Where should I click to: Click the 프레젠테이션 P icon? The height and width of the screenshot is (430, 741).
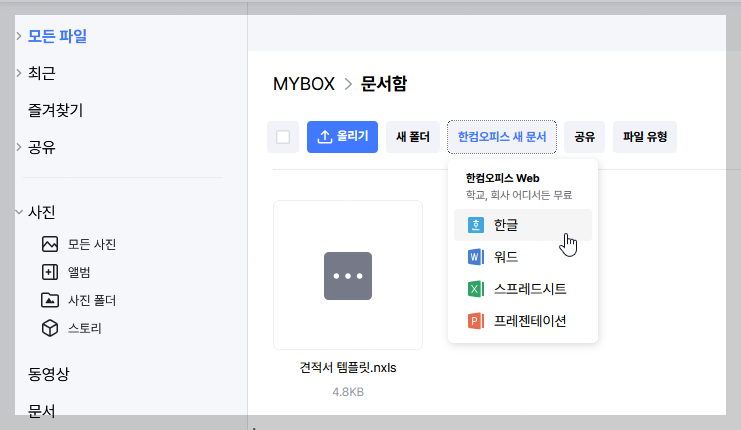coord(476,321)
